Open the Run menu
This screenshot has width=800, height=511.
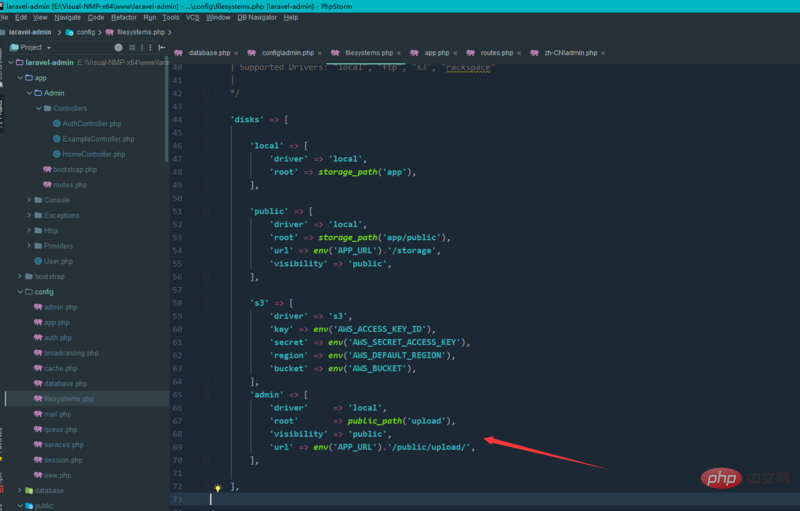(x=149, y=17)
